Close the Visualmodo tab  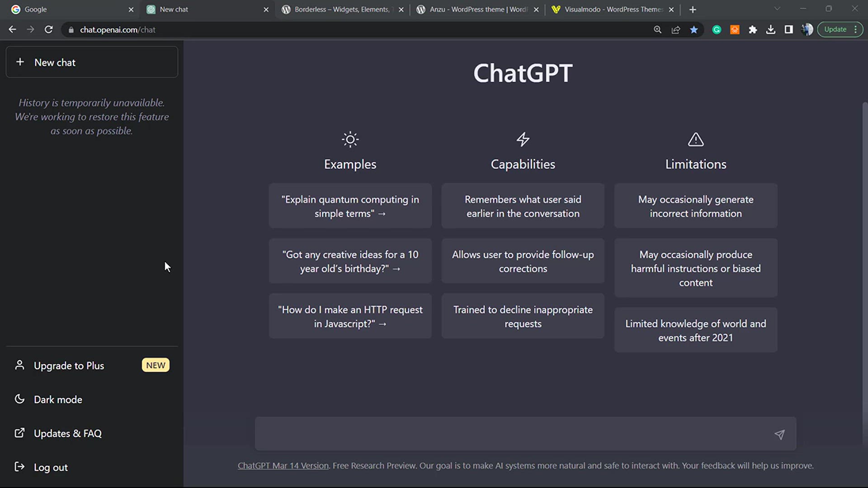(671, 9)
